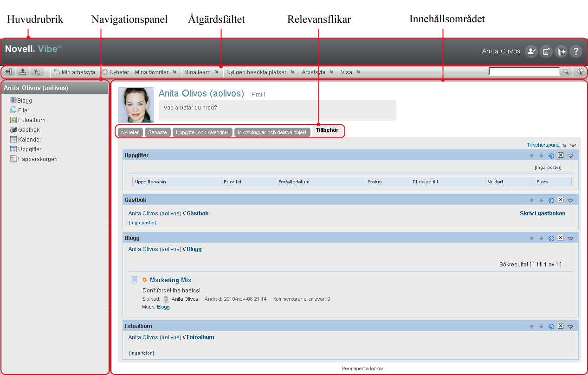588x375 pixels.
Task: Select the Tillbehör tab
Action: coord(327,130)
